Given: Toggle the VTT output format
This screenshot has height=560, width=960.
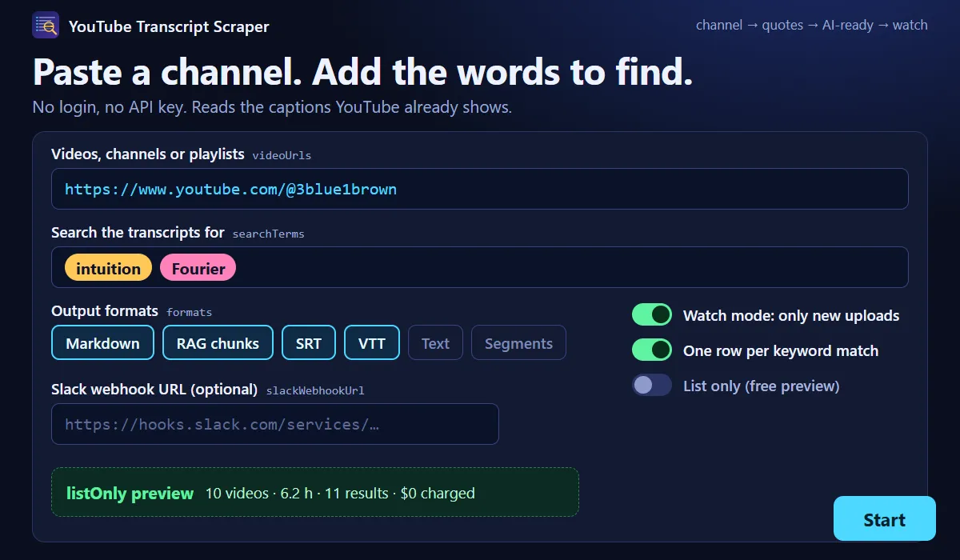Looking at the screenshot, I should (x=372, y=343).
